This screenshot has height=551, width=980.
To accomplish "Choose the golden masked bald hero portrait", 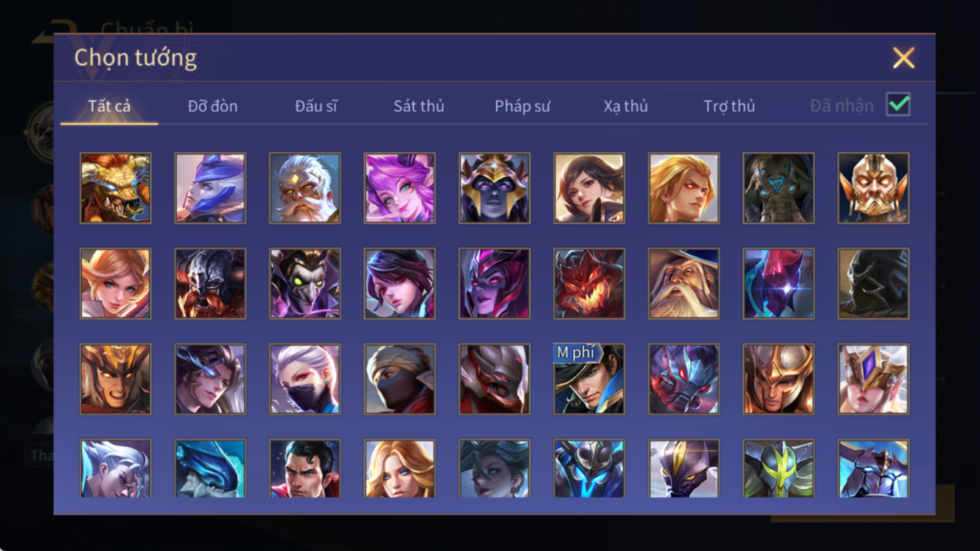I will tap(873, 188).
